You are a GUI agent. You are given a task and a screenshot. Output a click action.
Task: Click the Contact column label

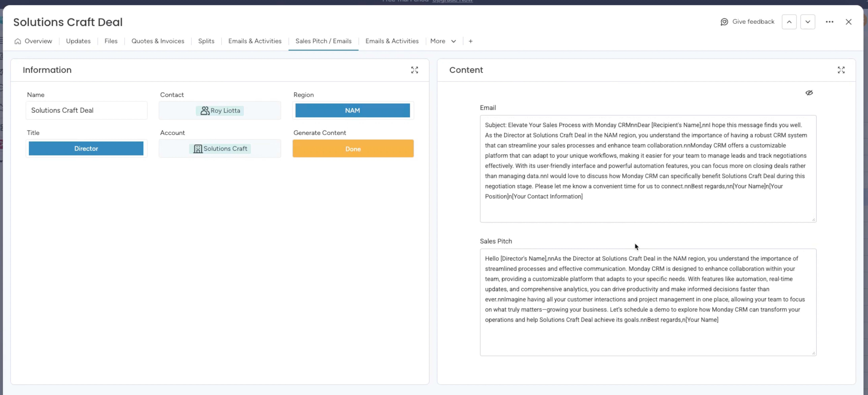172,95
